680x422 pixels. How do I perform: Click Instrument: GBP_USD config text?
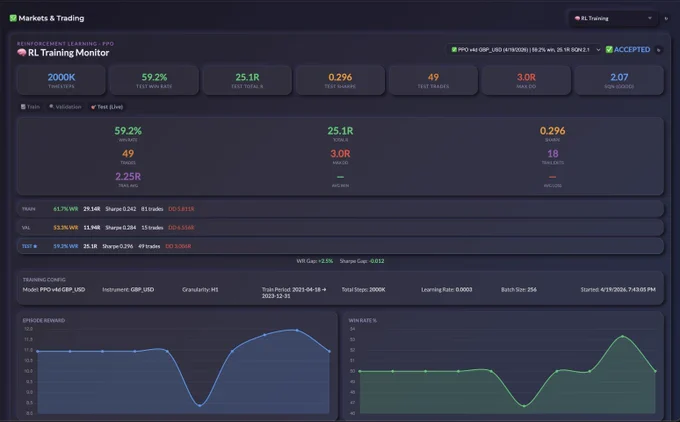[x=128, y=289]
